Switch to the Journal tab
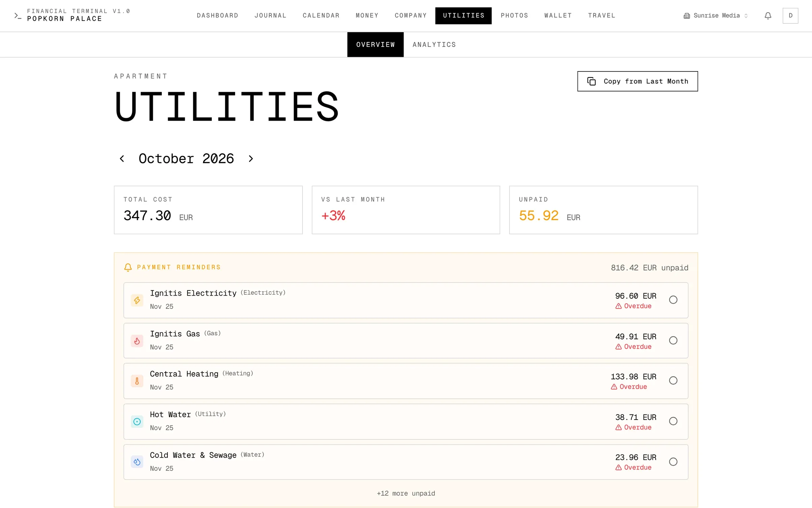The image size is (812, 508). [270, 16]
